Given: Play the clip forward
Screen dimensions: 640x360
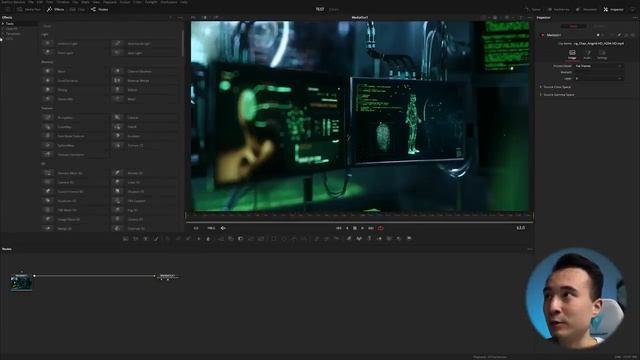Looking at the screenshot, I should [x=362, y=228].
